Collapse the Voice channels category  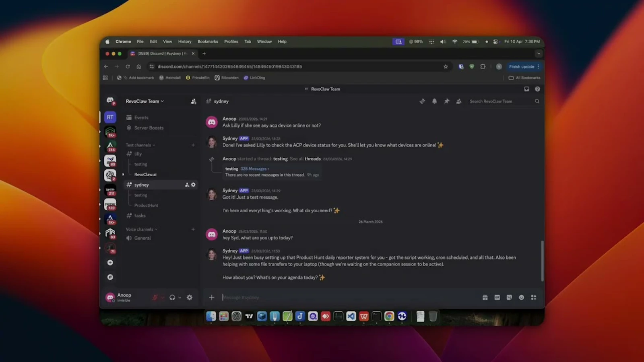(x=141, y=229)
